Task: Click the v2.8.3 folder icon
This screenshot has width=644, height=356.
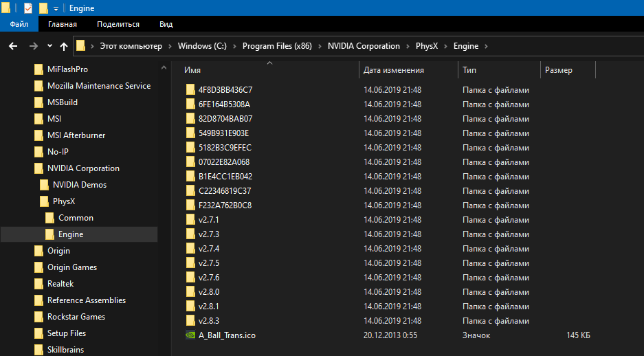Action: tap(190, 320)
